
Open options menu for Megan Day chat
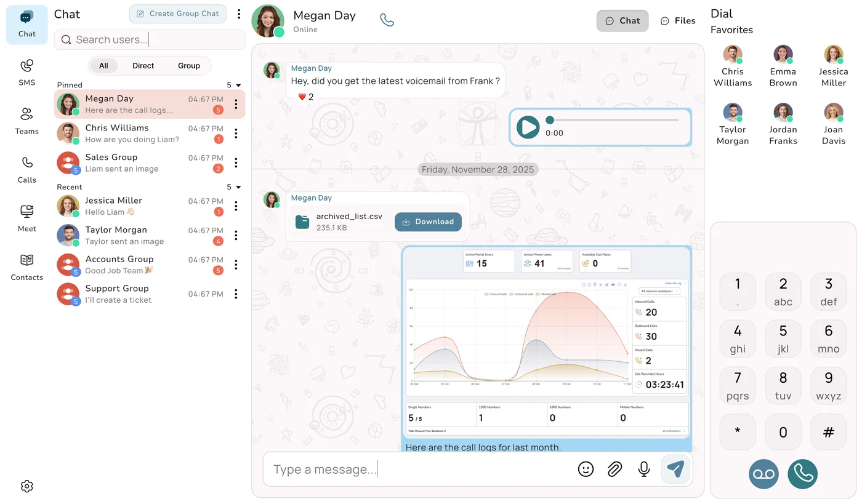pos(236,105)
